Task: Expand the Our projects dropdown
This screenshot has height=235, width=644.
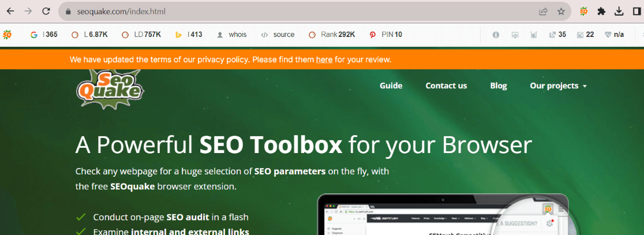Action: pos(558,85)
